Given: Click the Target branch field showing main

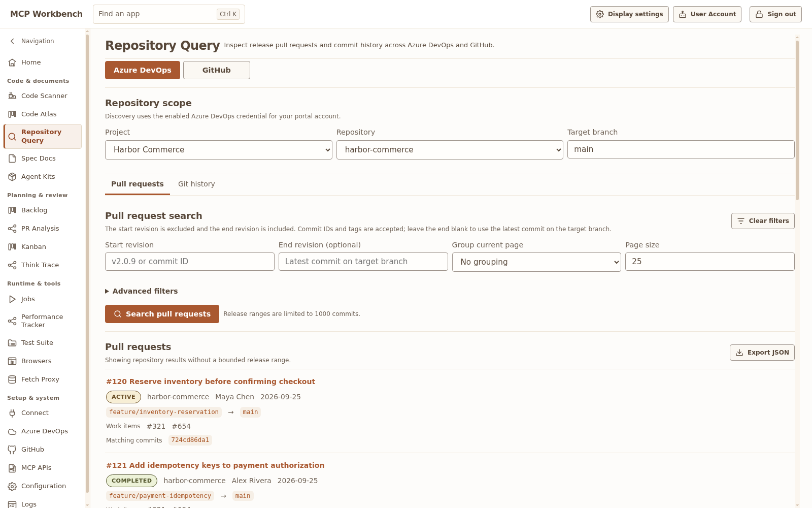Looking at the screenshot, I should [x=681, y=149].
